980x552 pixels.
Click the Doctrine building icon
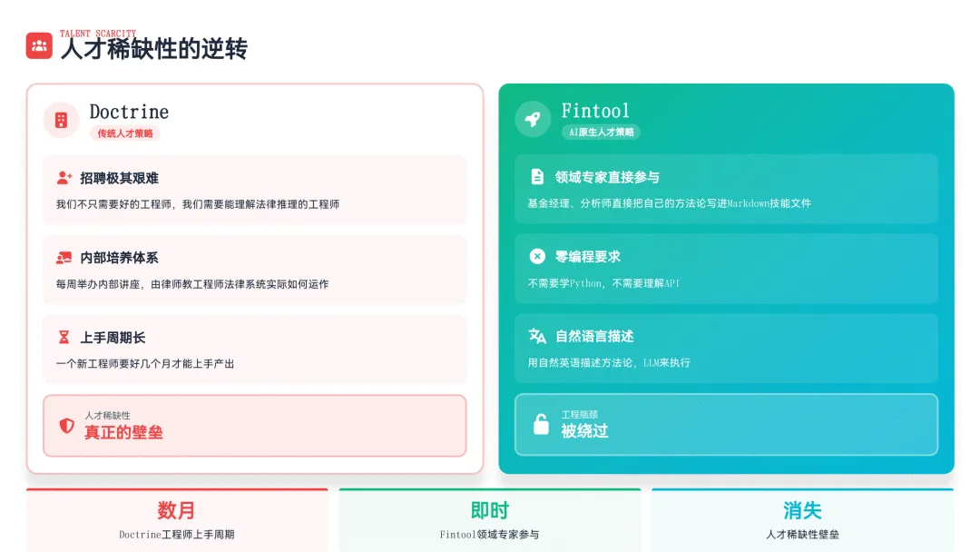[61, 120]
